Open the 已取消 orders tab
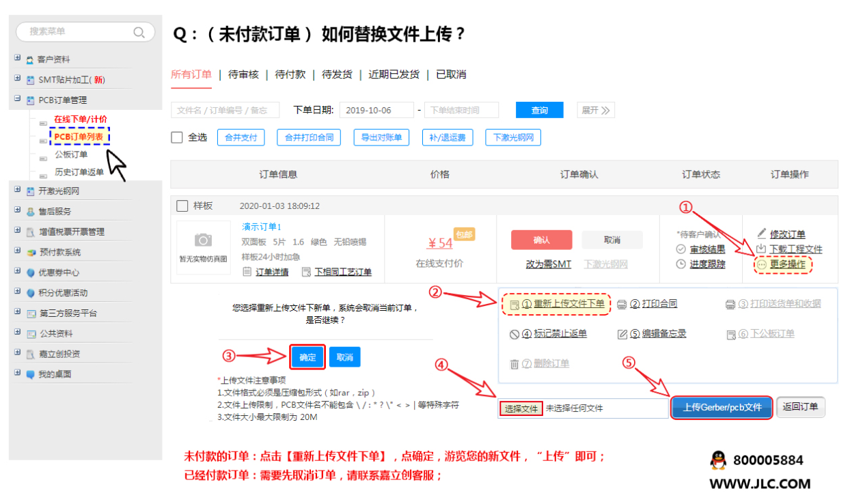This screenshot has height=504, width=850. pyautogui.click(x=451, y=74)
